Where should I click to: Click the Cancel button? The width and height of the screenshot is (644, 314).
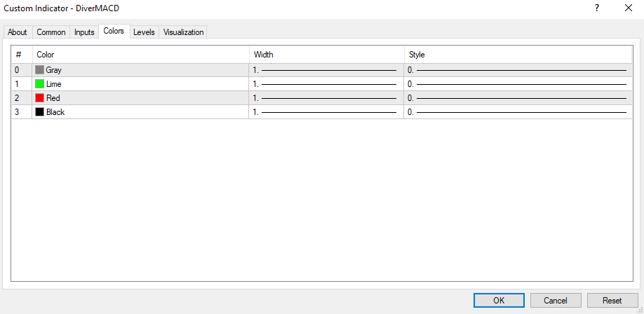coord(555,301)
